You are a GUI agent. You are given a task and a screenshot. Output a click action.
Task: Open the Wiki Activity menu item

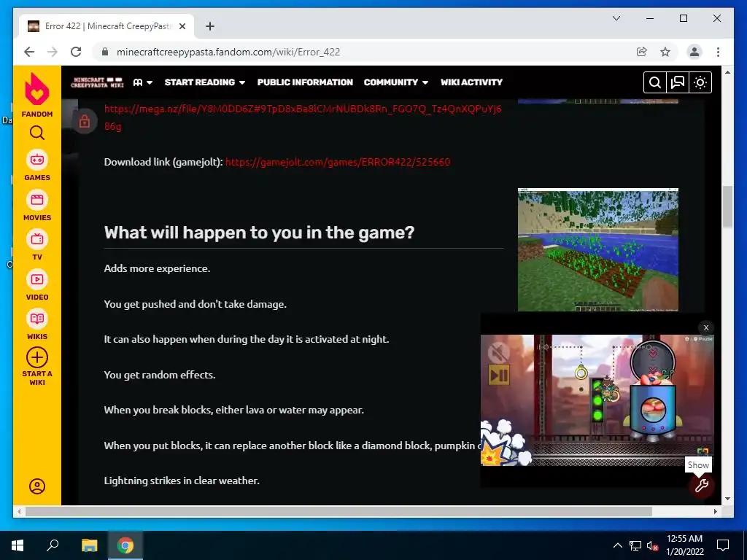pos(471,82)
